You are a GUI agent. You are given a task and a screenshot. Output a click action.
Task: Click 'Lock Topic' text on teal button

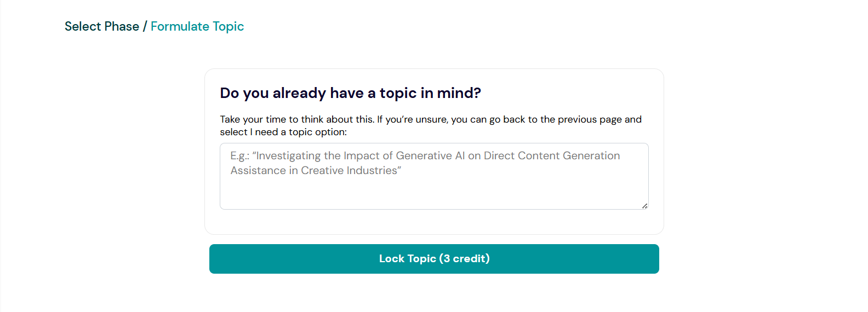point(407,259)
